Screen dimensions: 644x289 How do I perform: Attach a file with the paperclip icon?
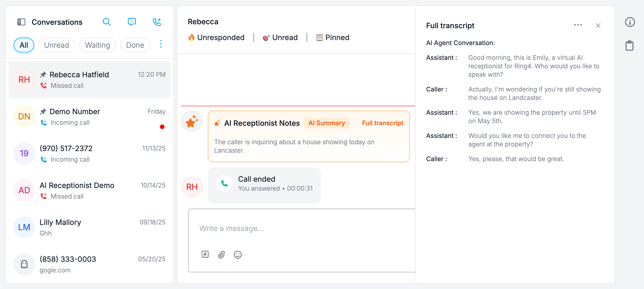pyautogui.click(x=221, y=254)
